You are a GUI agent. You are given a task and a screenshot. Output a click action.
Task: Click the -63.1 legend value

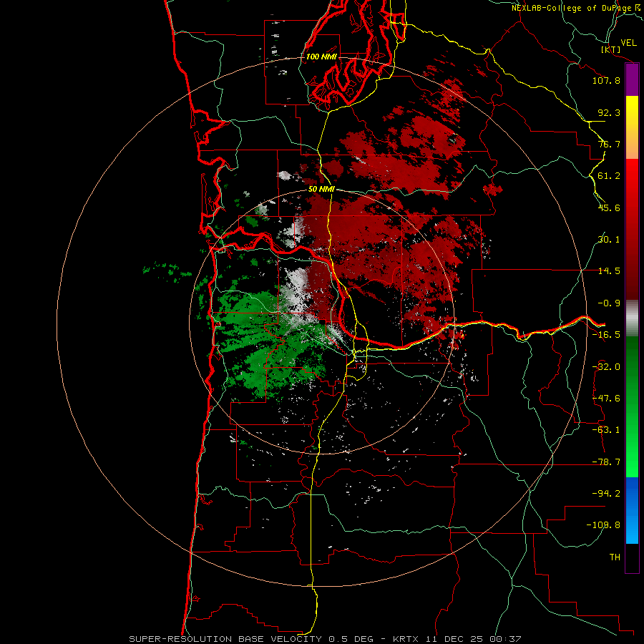click(606, 430)
